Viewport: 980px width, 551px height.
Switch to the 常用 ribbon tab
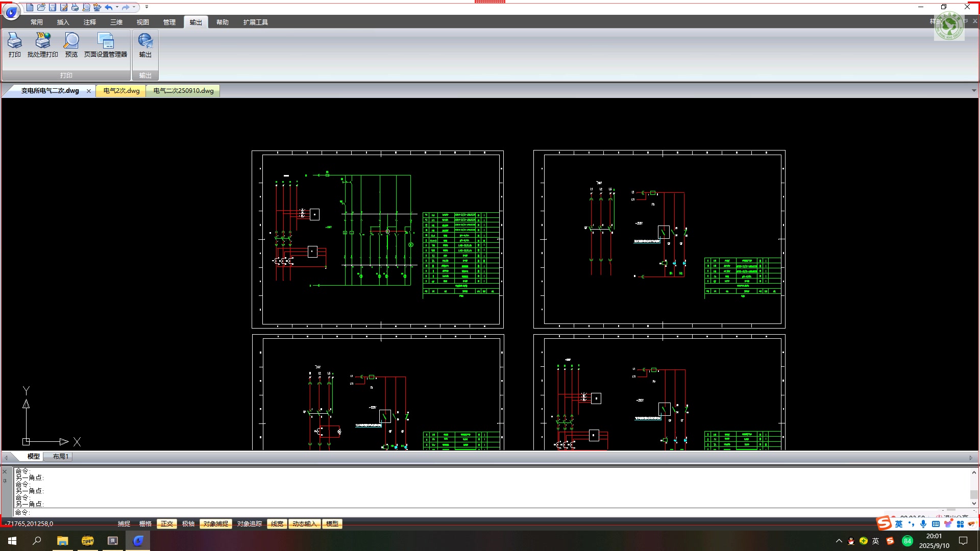click(x=37, y=22)
